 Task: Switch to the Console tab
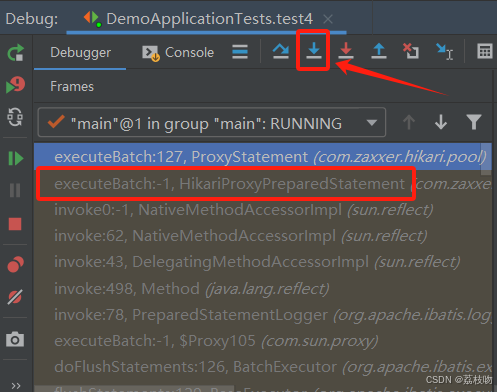[x=178, y=52]
